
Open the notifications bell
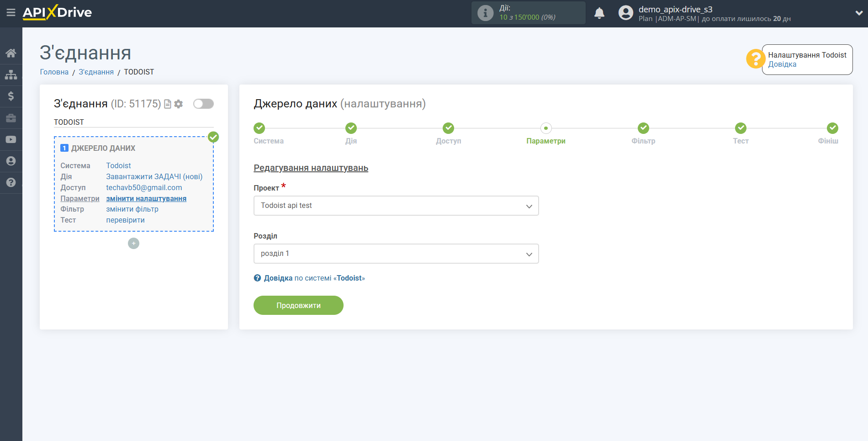[x=599, y=13]
